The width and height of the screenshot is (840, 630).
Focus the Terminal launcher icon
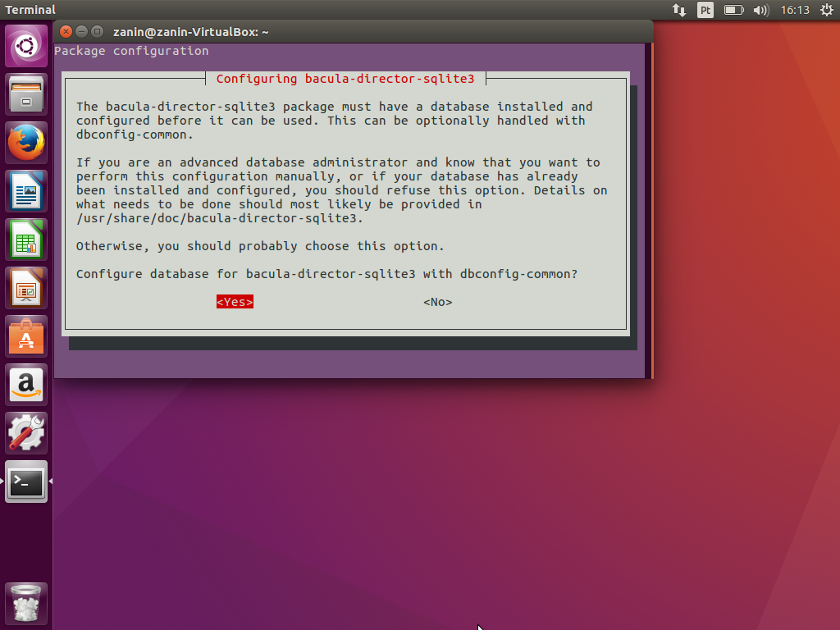click(26, 481)
